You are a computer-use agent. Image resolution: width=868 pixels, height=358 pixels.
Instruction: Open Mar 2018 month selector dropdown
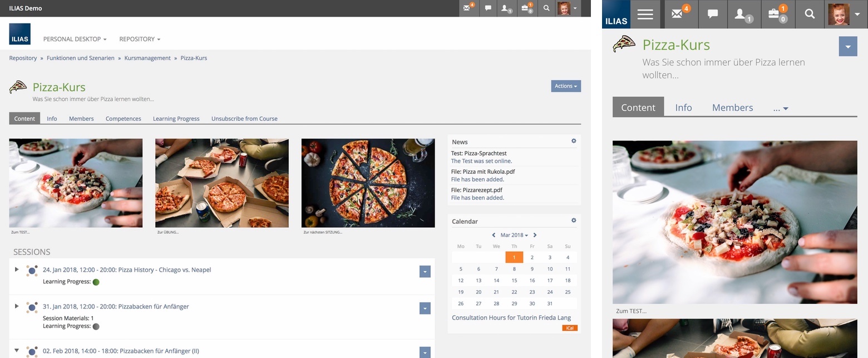[x=514, y=235]
